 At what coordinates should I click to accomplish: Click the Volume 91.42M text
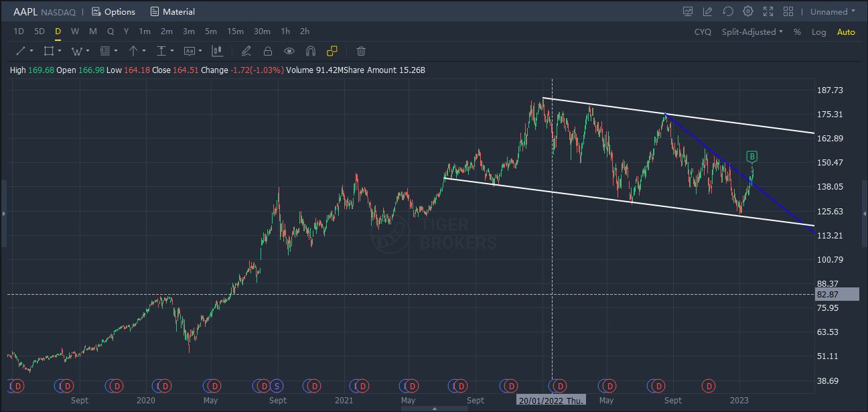pos(315,70)
